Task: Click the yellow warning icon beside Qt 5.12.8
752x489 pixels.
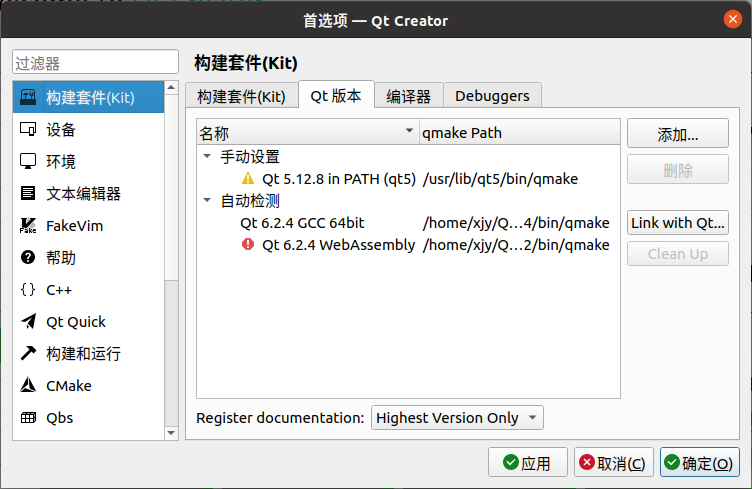Action: pos(248,179)
